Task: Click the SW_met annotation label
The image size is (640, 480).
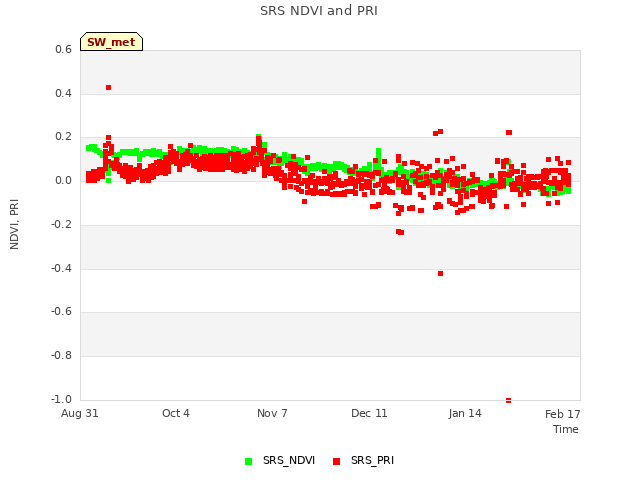Action: click(111, 42)
